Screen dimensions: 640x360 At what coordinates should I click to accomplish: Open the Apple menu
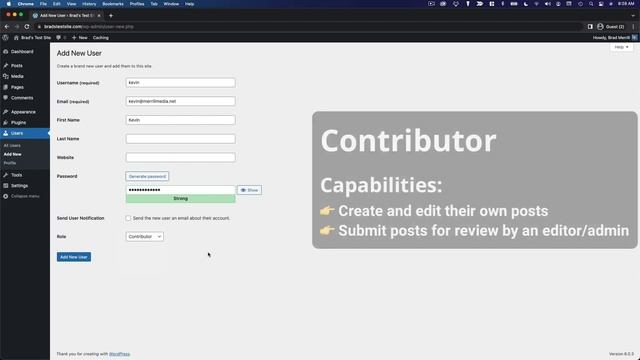click(8, 4)
